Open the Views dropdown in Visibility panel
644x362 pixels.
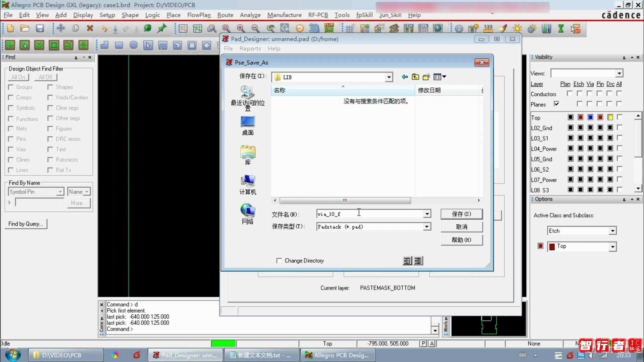(619, 73)
